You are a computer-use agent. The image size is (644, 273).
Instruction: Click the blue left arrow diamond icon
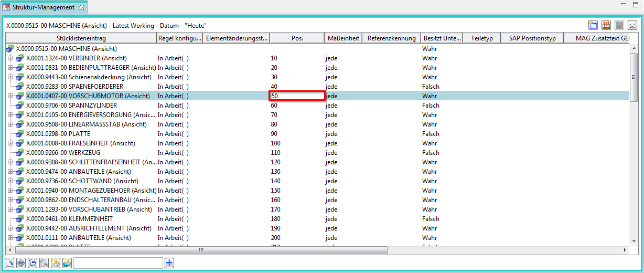(20, 262)
